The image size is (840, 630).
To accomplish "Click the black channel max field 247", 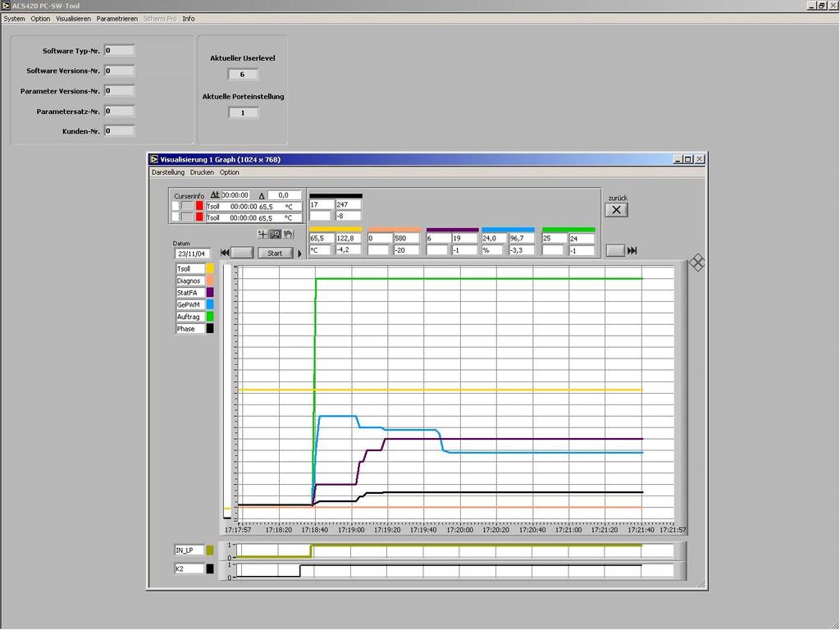I will tap(348, 204).
